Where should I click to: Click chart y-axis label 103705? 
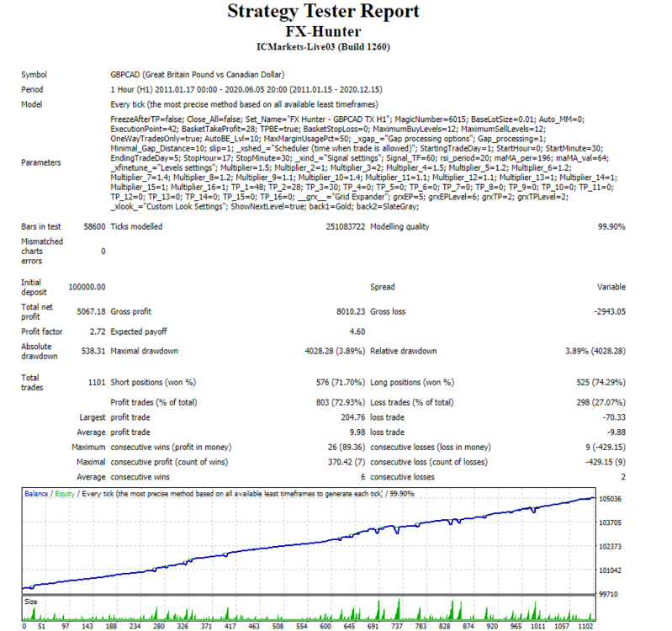[x=610, y=522]
